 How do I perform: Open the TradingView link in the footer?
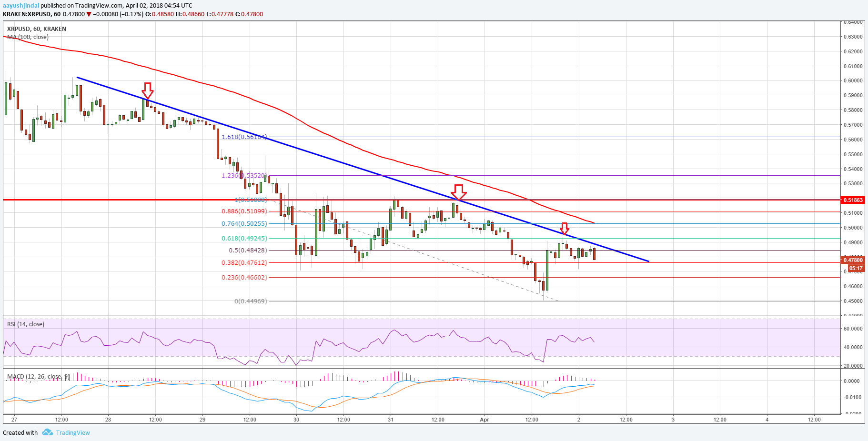coord(73,433)
